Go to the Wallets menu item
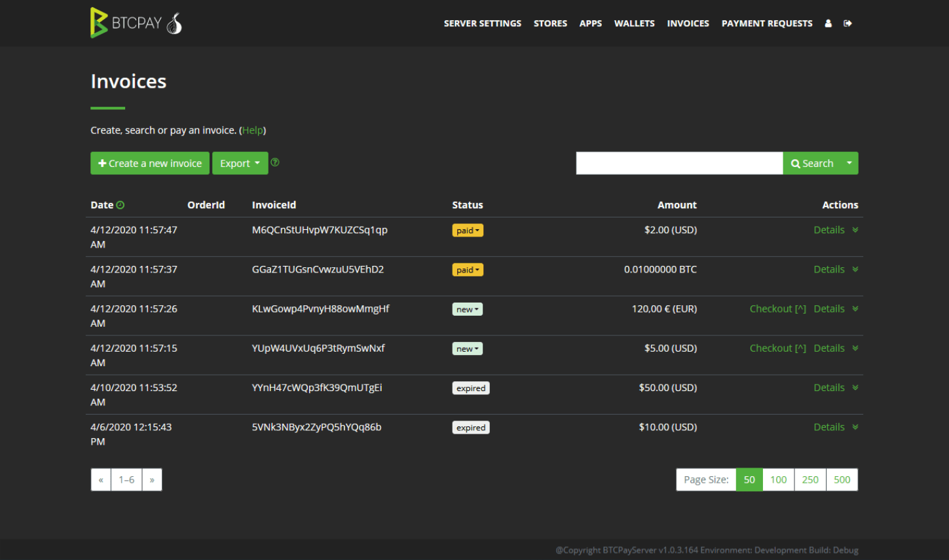The height and width of the screenshot is (560, 949). point(634,23)
